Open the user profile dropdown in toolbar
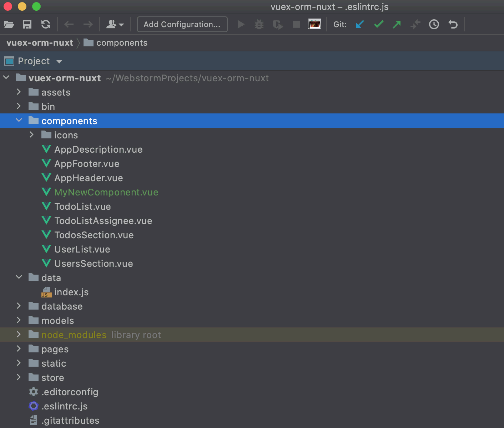Viewport: 504px width, 428px height. tap(115, 24)
